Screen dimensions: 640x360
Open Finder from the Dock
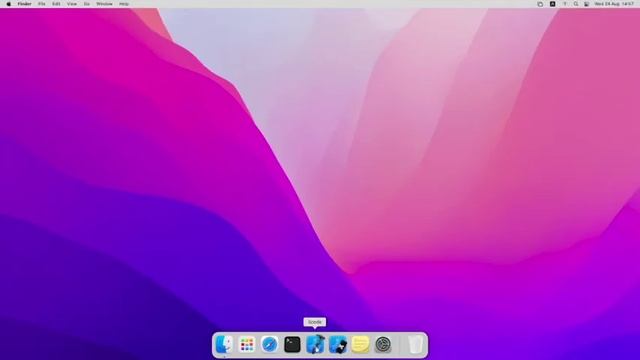click(224, 344)
